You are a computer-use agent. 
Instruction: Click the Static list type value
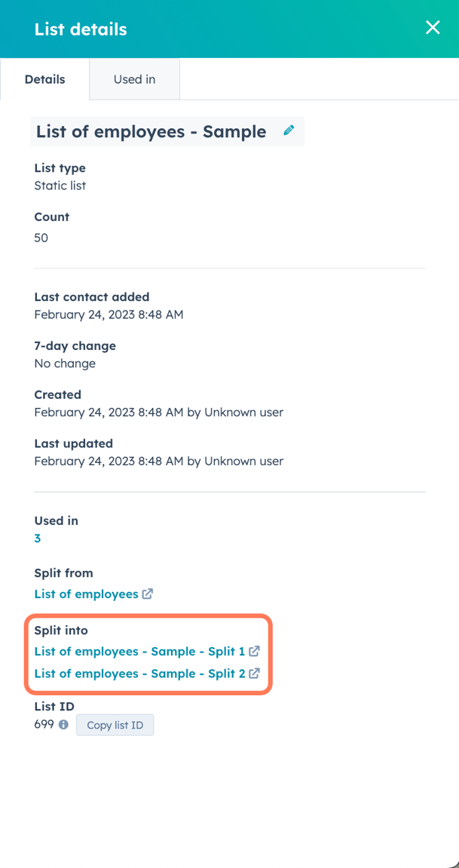60,186
